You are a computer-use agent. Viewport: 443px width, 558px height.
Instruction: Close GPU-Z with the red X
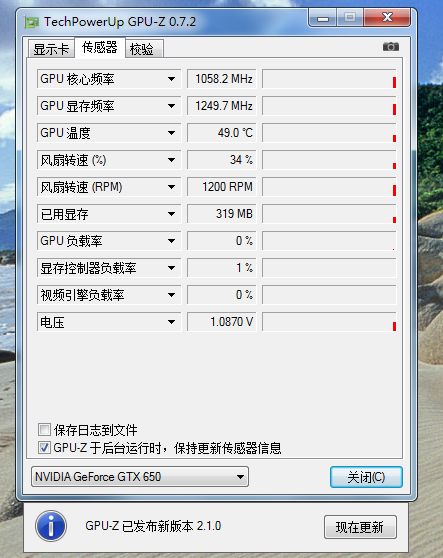click(x=387, y=17)
